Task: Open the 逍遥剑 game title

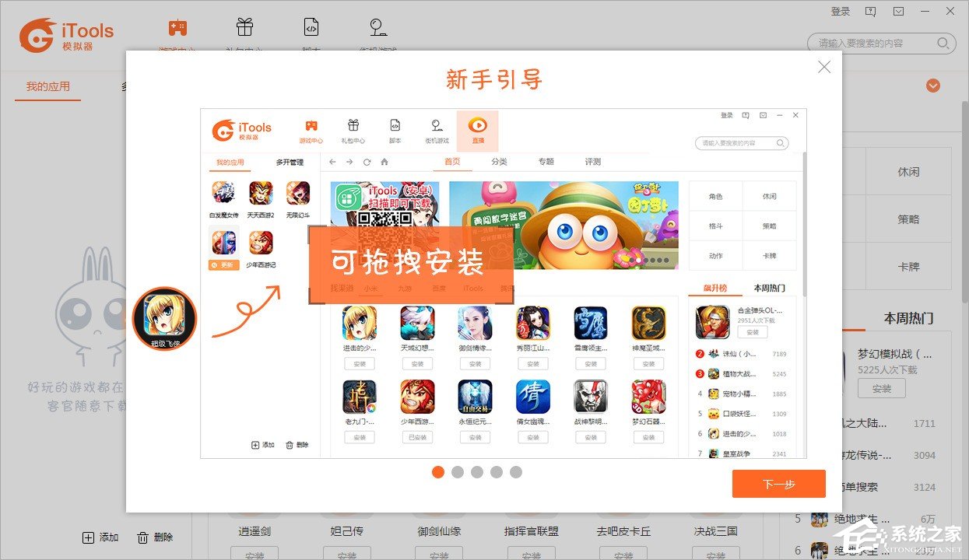Action: 255,531
